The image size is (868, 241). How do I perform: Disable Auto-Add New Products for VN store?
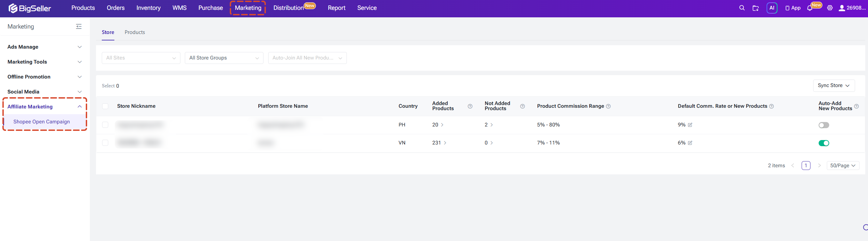click(x=824, y=143)
